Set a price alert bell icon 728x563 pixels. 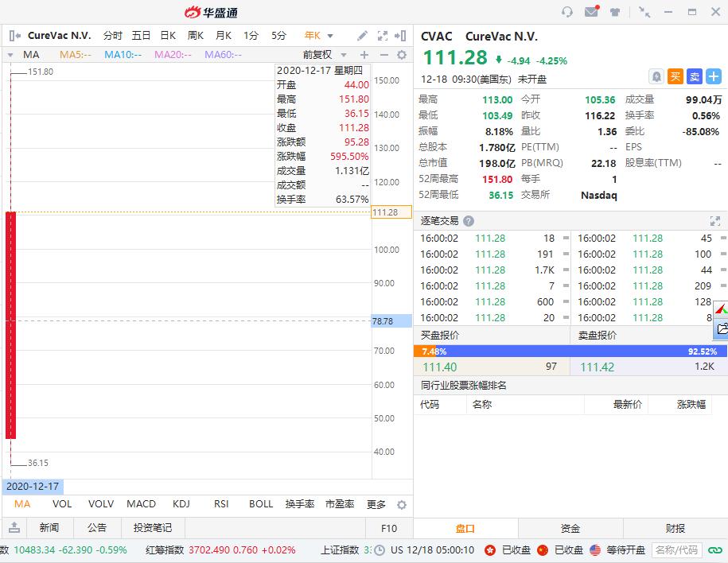coord(656,76)
